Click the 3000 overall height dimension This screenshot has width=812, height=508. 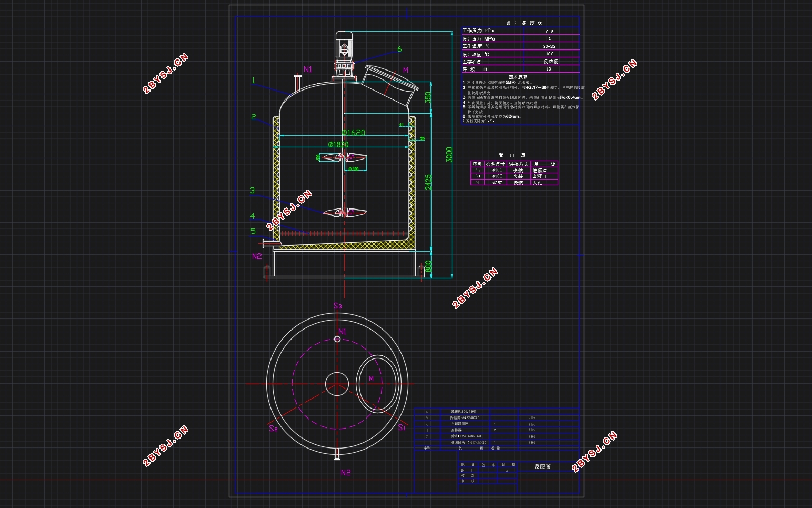point(449,154)
